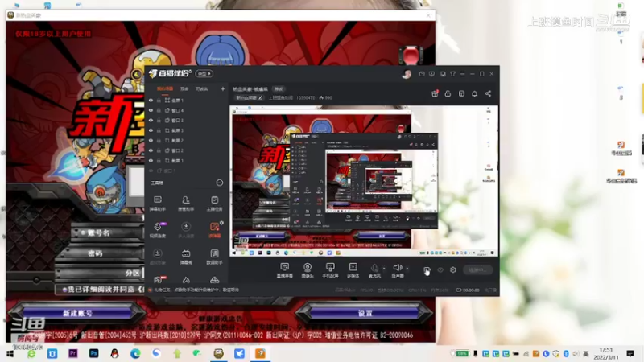Mute the speaker icon in streaming toolbar
The width and height of the screenshot is (644, 362).
pos(397,268)
